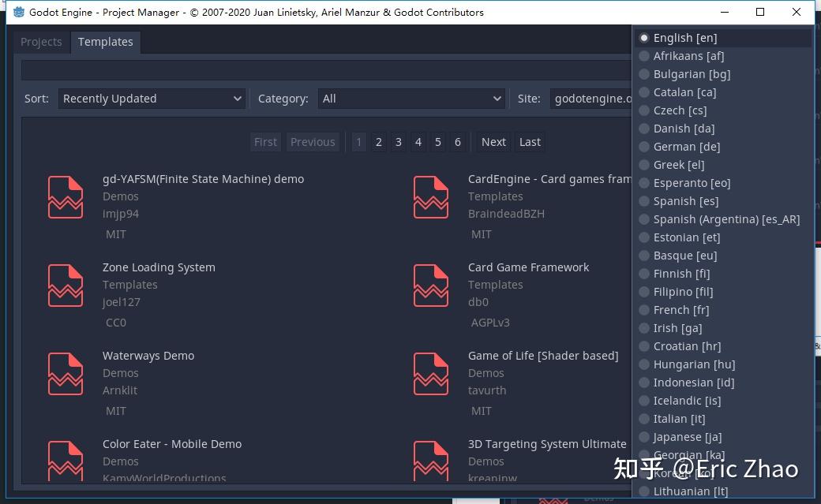Select the Templates tab
This screenshot has width=821, height=504.
(105, 42)
